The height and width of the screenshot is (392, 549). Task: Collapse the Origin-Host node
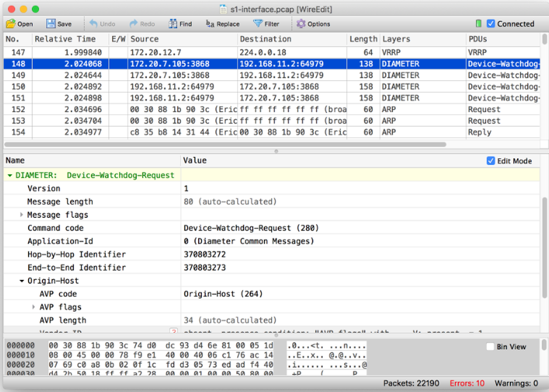coord(22,281)
